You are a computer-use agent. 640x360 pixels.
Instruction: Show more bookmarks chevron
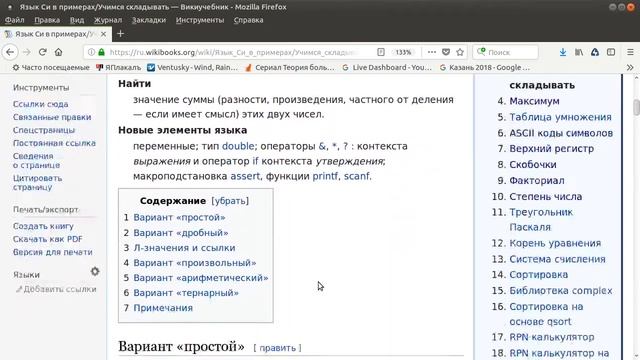pos(630,67)
